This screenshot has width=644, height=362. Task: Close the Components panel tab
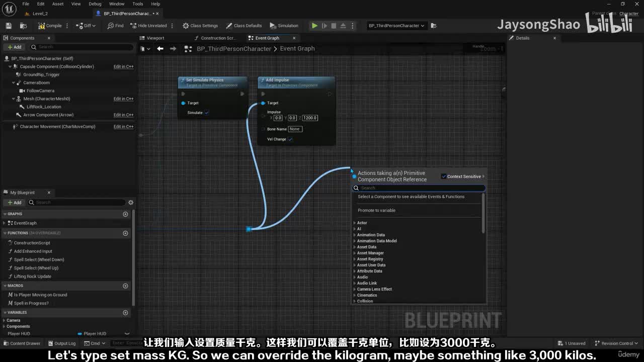tap(49, 38)
